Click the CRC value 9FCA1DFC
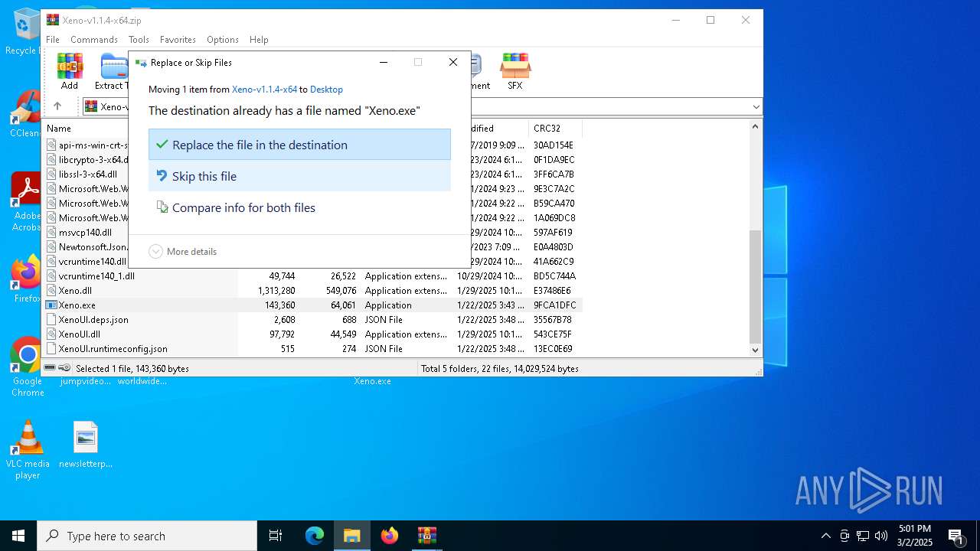980x551 pixels. tap(555, 305)
